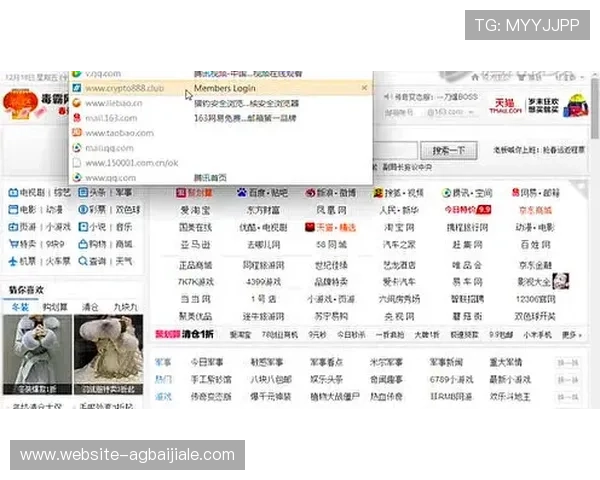Open the 爱淘宝 link
600x480 pixels.
tap(195, 210)
